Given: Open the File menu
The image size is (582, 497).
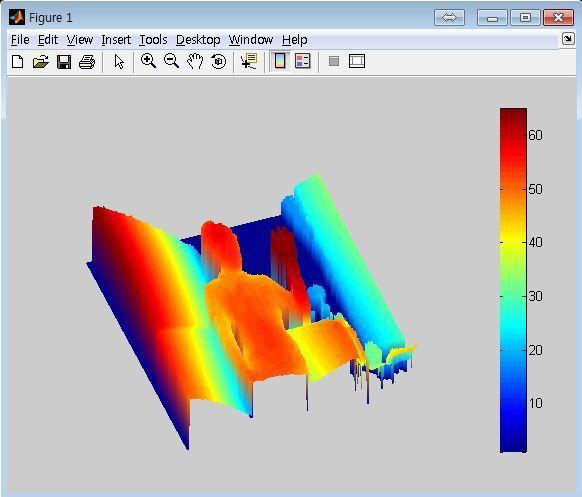Looking at the screenshot, I should click(20, 40).
